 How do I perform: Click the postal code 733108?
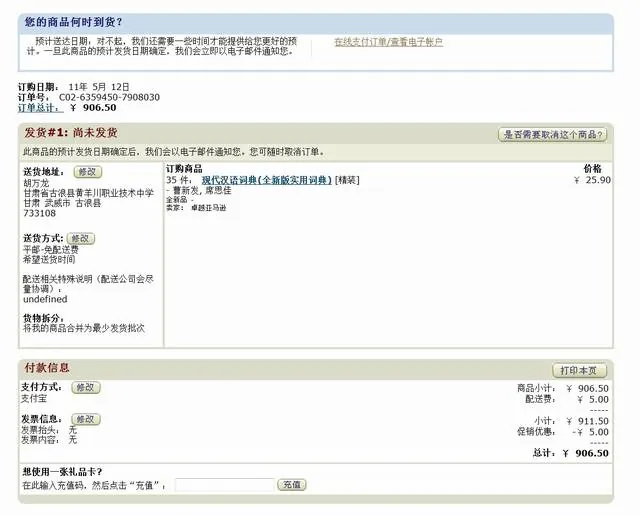coord(39,213)
